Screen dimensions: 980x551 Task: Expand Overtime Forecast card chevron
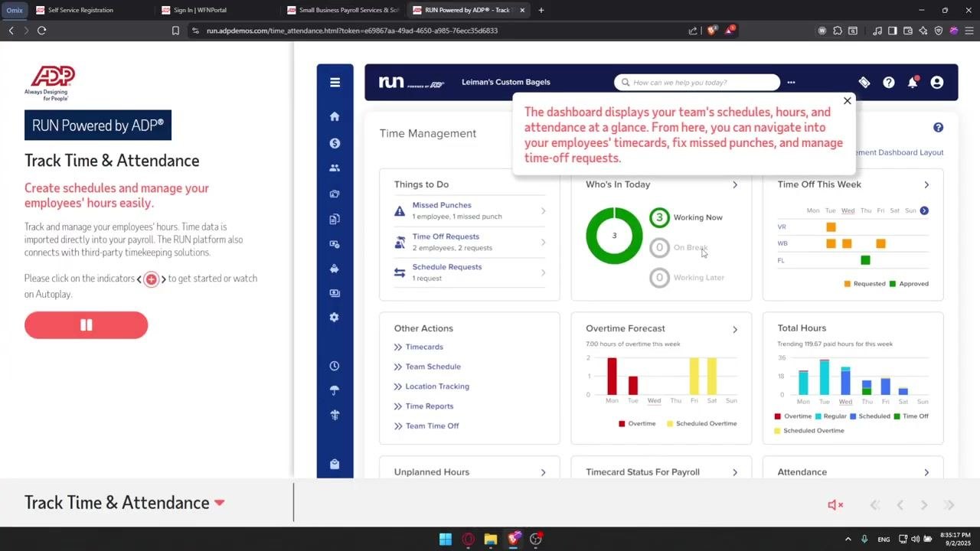click(735, 330)
